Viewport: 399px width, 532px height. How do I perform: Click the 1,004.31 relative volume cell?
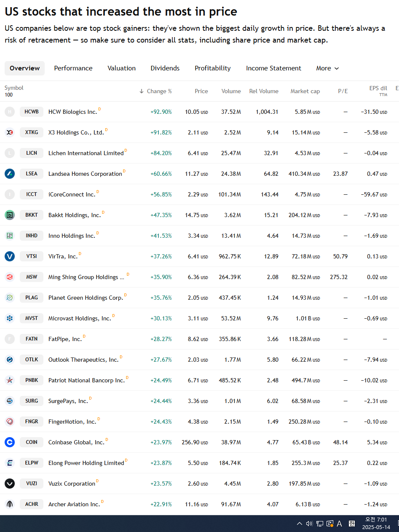pyautogui.click(x=267, y=112)
